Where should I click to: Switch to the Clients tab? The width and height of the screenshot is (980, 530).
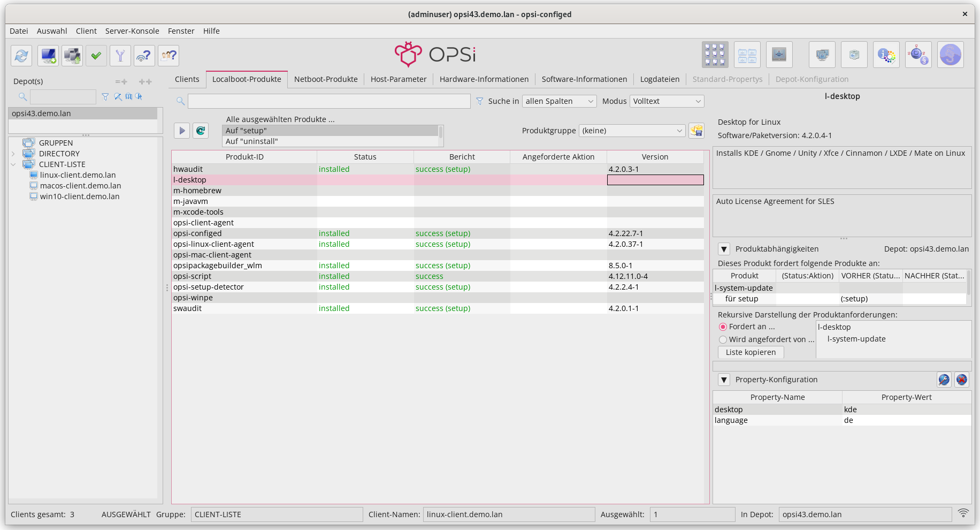[187, 79]
